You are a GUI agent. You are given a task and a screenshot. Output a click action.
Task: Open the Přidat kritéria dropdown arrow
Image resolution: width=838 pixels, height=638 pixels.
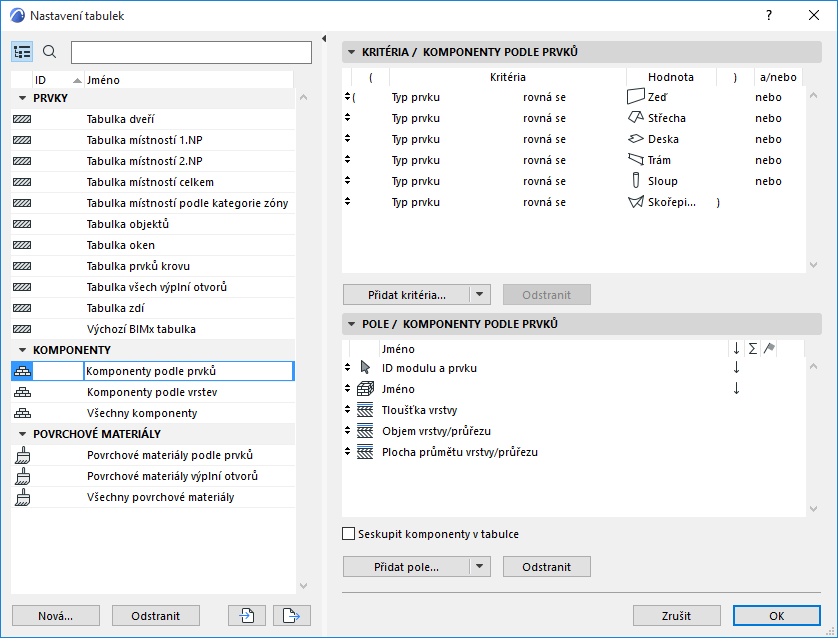[480, 295]
